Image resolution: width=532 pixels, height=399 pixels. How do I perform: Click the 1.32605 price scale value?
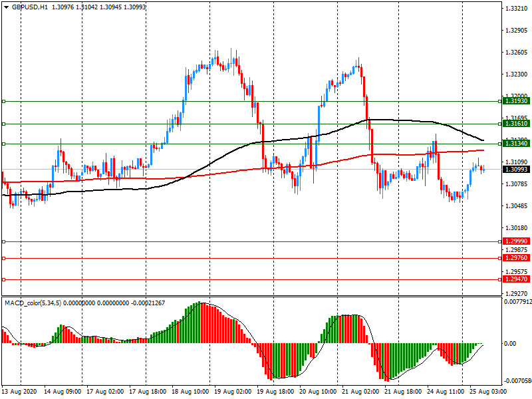(x=517, y=53)
